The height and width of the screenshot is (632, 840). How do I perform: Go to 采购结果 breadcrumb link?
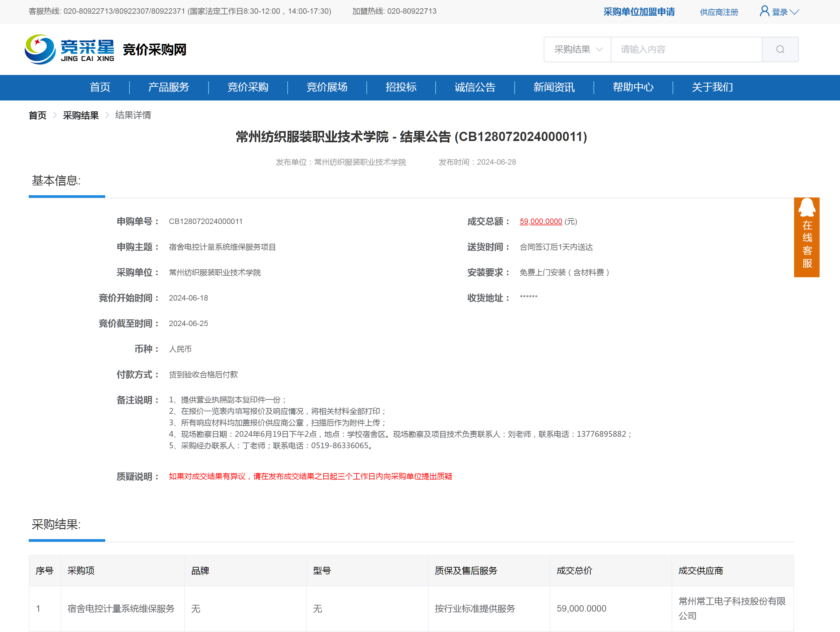80,115
